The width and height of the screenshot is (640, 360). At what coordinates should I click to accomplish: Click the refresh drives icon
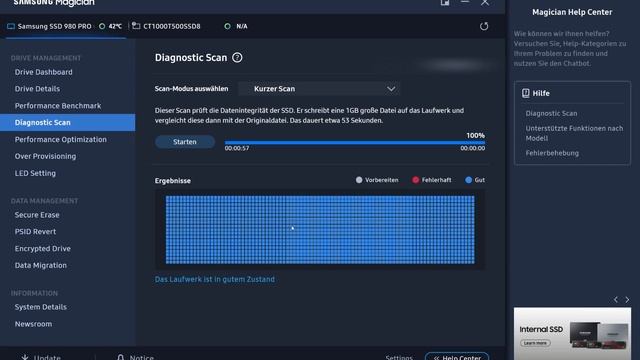[x=484, y=26]
